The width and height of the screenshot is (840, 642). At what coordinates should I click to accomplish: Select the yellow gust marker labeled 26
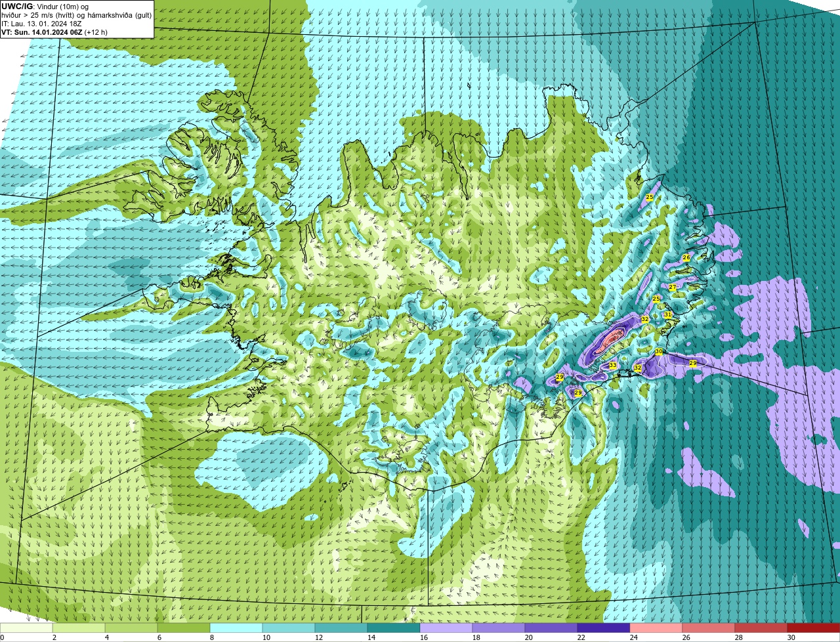(686, 257)
